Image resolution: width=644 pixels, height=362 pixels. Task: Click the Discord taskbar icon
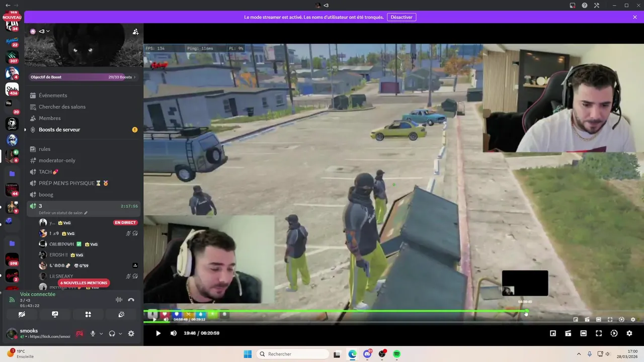(x=367, y=354)
